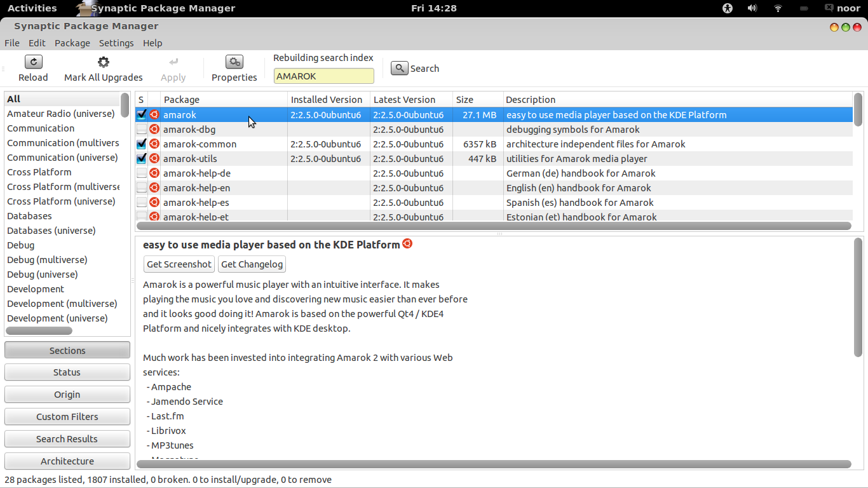Viewport: 868px width, 488px height.
Task: Click the Fri 14:28 clock
Action: point(434,8)
